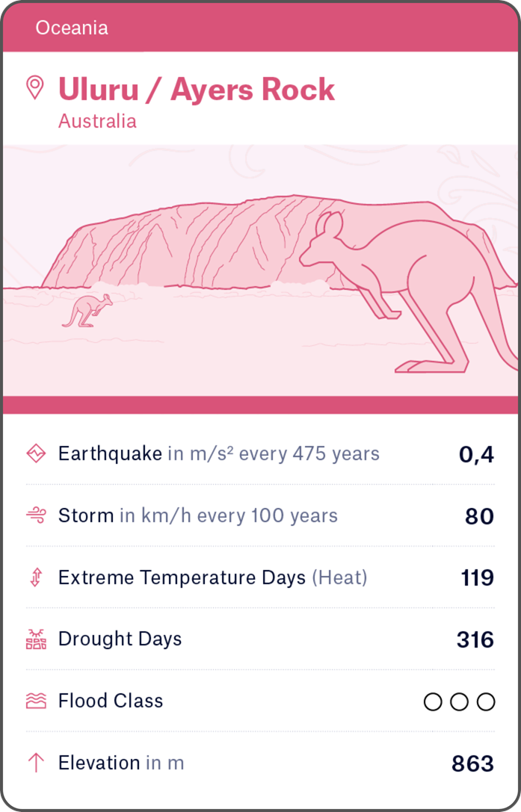This screenshot has width=521, height=812.
Task: Click the Drought Days icon
Action: click(36, 639)
